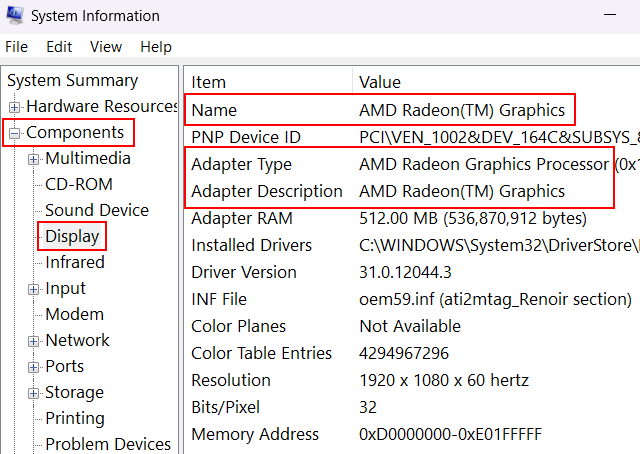Click the 512.00 MB adapter RAM value

pos(473,218)
